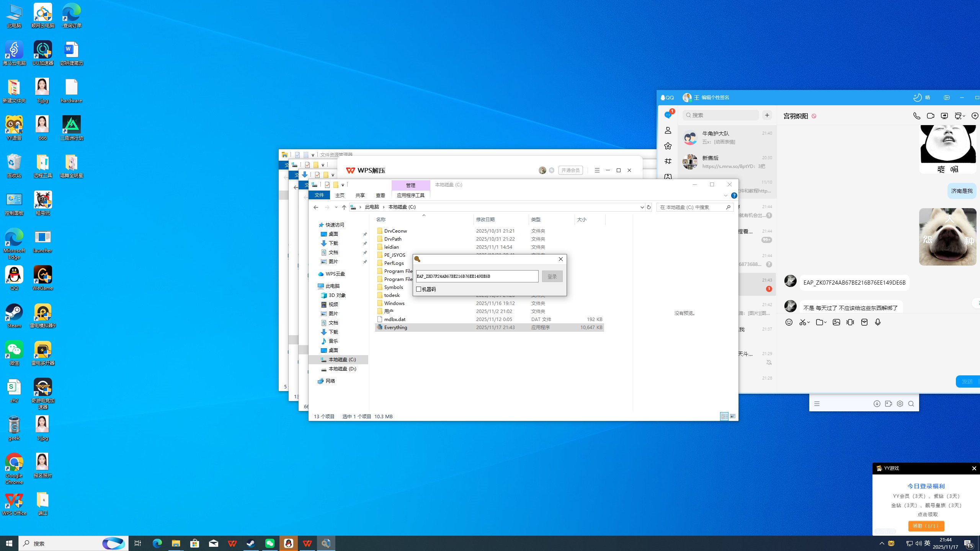Expand the address bar history dropdown
Image resolution: width=980 pixels, height=551 pixels.
[642, 207]
